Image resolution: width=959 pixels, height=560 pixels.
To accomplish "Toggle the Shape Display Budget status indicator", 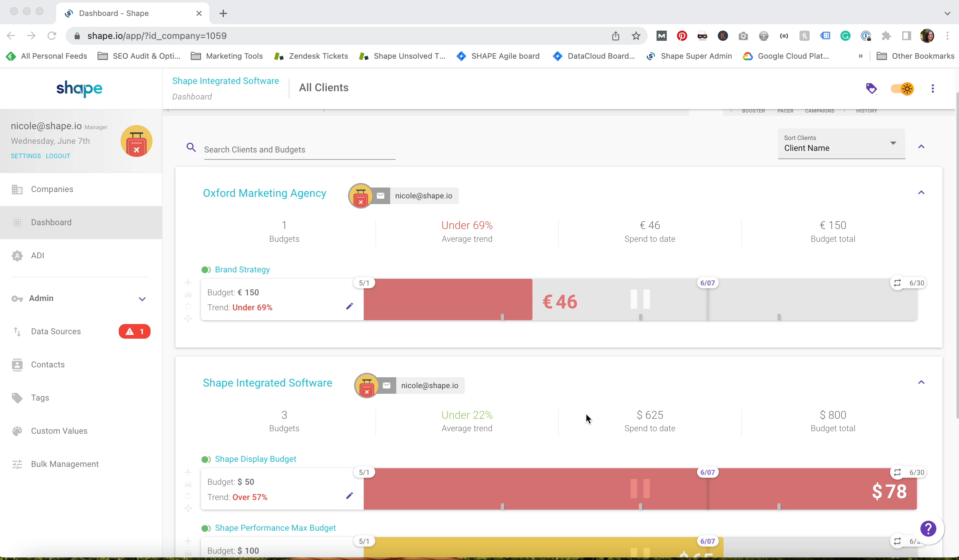I will [x=206, y=459].
